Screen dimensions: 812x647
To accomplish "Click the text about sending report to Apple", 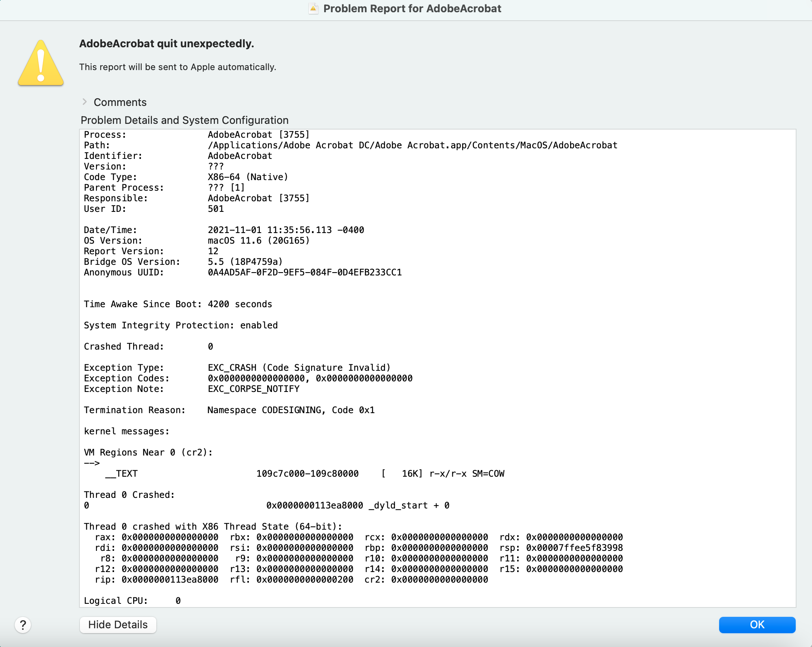I will tap(178, 67).
